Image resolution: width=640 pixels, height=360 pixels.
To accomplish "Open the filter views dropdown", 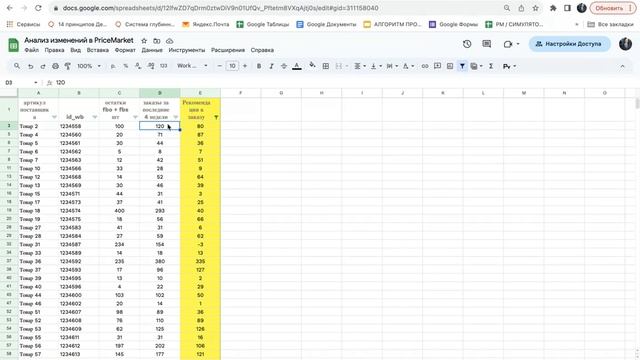I will 476,66.
